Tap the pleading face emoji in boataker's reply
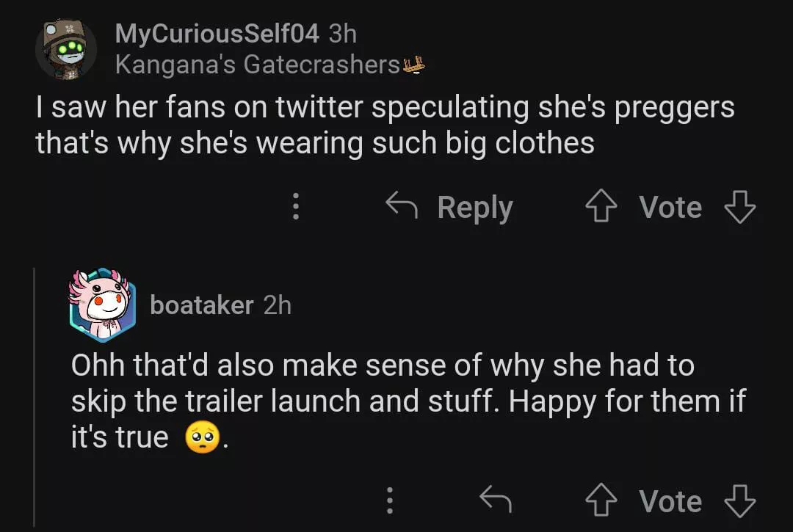This screenshot has width=793, height=532. pos(203,438)
